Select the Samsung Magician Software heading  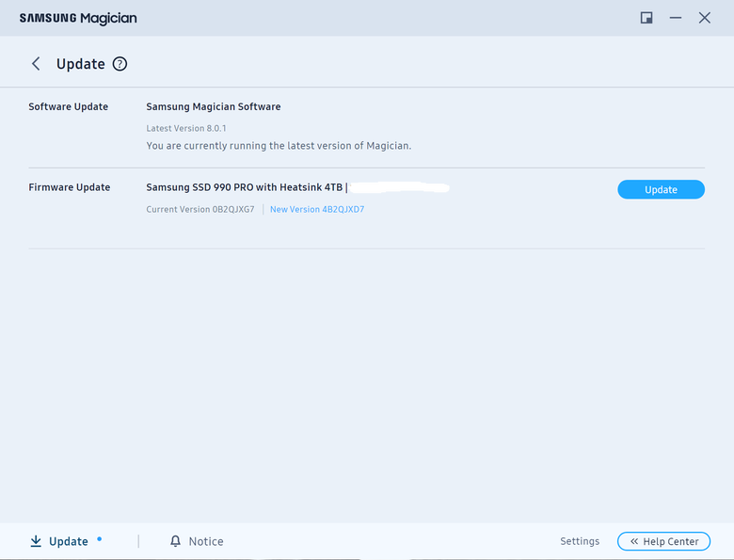click(214, 106)
